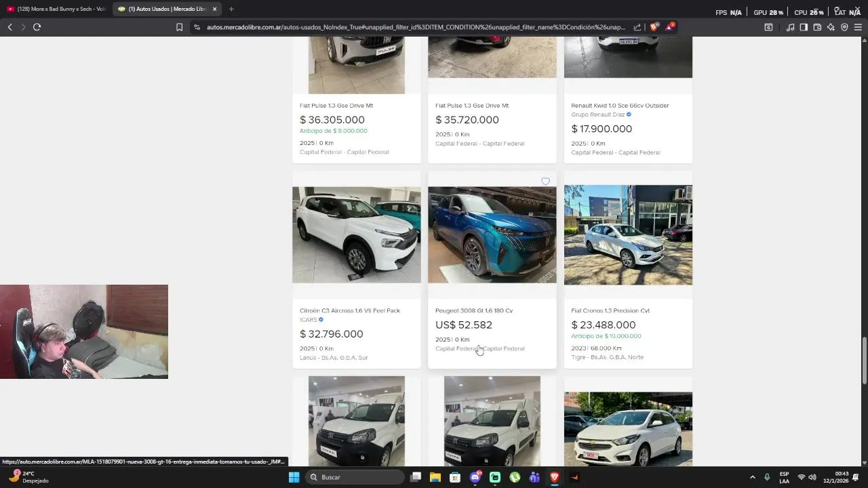Close the Autos Usados Mercado Libre tab
868x488 pixels.
pos(214,9)
